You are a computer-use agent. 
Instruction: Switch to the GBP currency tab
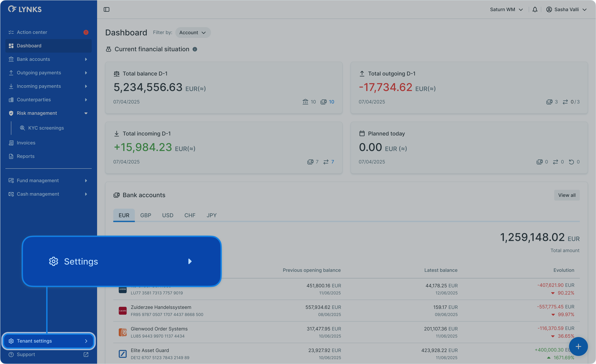click(146, 215)
